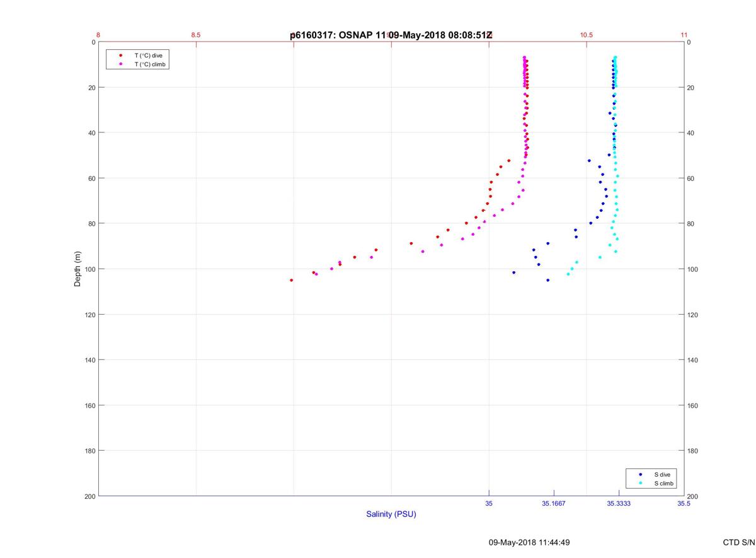
Task: Click the '80' tick on left depth axis
Action: click(x=91, y=224)
